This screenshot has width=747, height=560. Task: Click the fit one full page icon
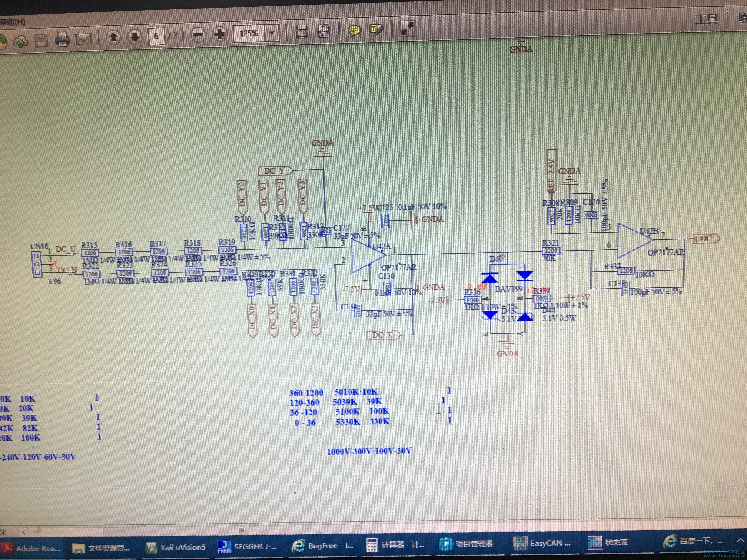pyautogui.click(x=324, y=31)
